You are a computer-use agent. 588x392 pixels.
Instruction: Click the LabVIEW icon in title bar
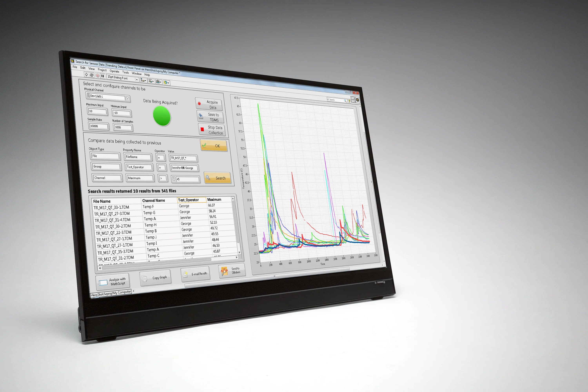pos(73,61)
